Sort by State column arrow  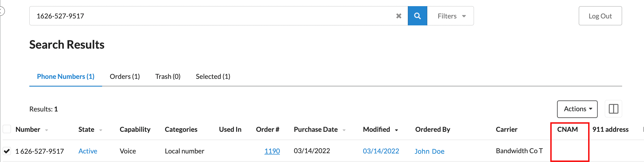tap(101, 130)
